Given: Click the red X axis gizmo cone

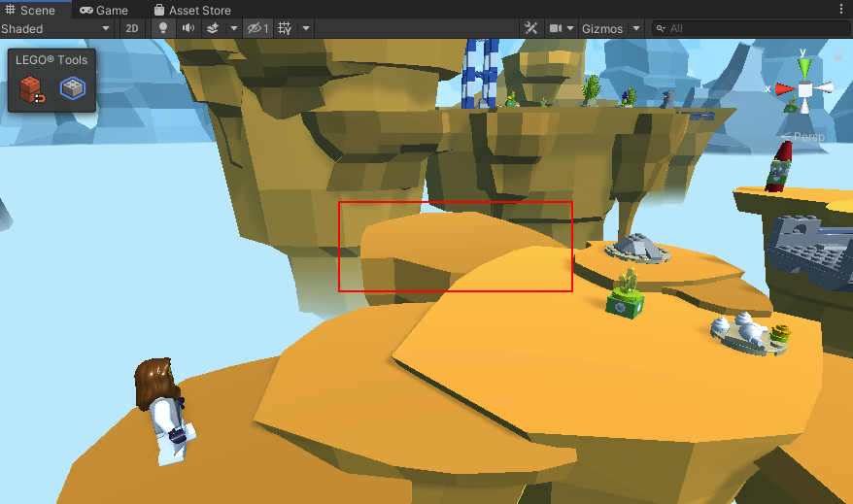Looking at the screenshot, I should click(784, 88).
